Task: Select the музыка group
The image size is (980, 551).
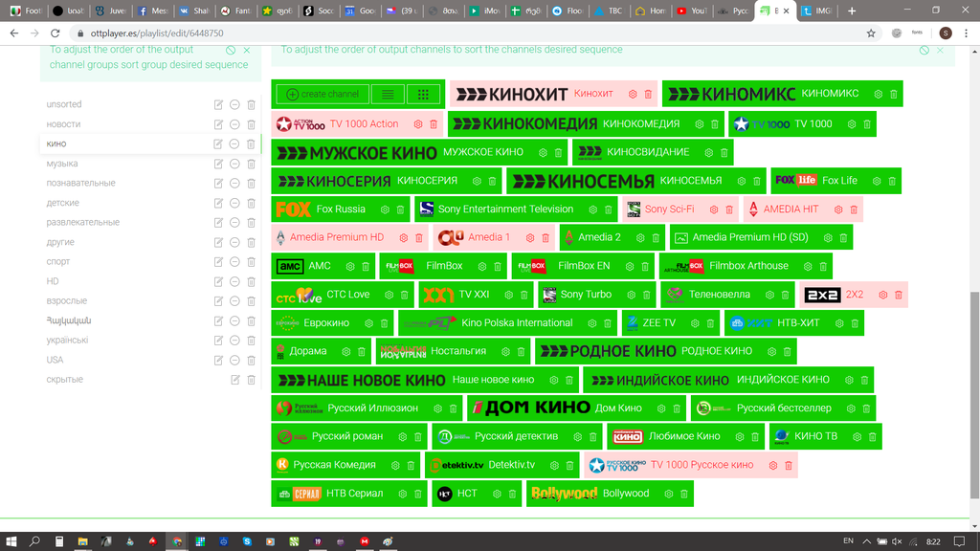Action: point(62,164)
